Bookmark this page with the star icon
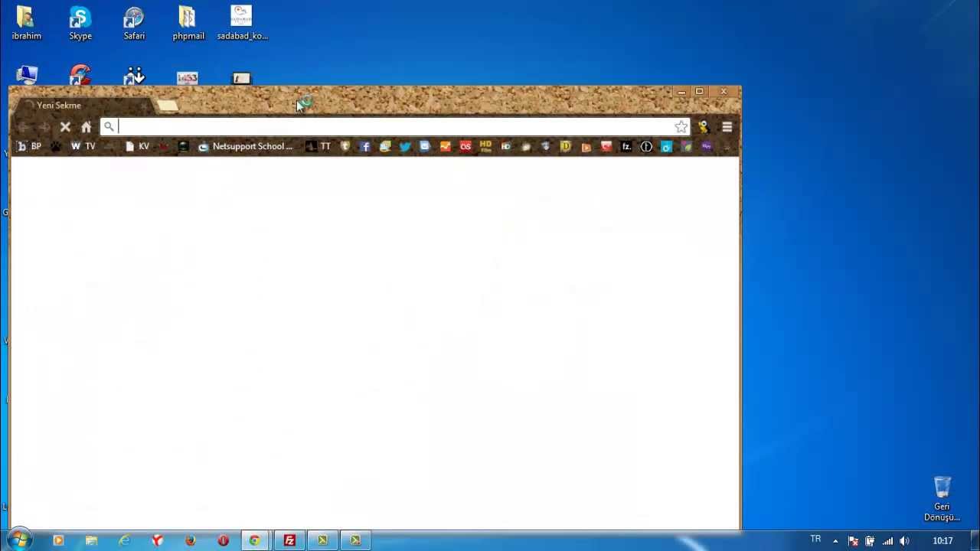 [x=681, y=127]
